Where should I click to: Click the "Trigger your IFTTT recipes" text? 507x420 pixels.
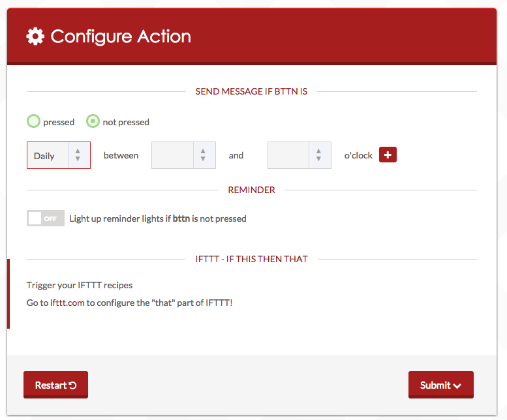80,285
